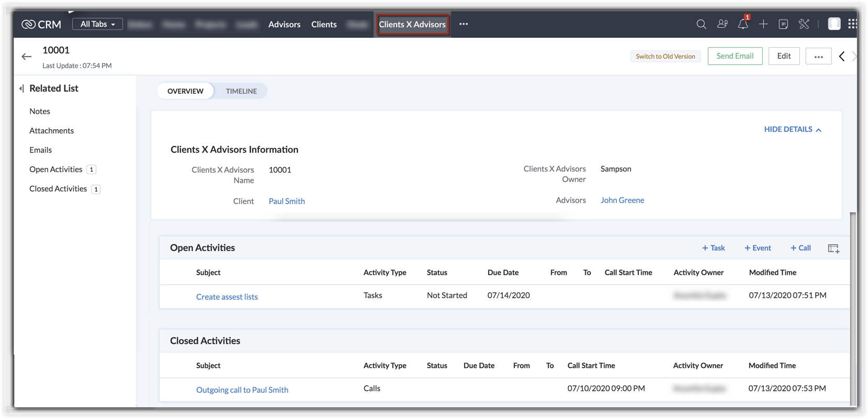
Task: Open the calendar icon in header
Action: tap(783, 24)
